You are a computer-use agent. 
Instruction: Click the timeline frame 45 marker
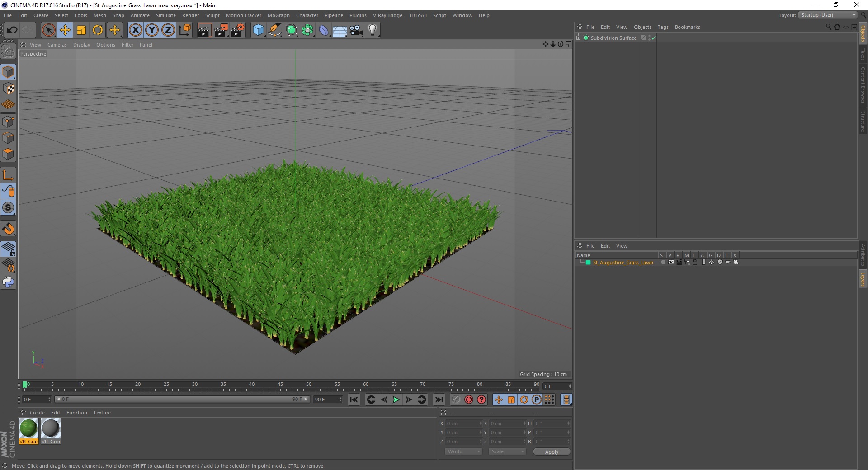[x=280, y=385]
